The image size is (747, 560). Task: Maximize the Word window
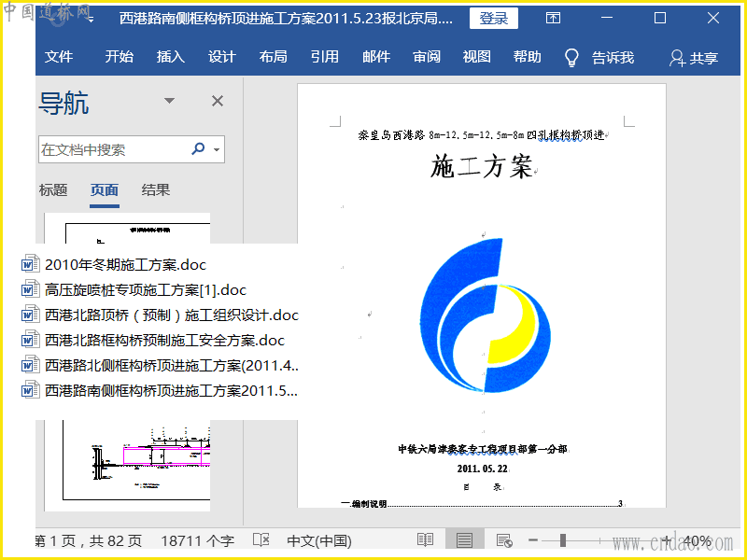pyautogui.click(x=660, y=18)
